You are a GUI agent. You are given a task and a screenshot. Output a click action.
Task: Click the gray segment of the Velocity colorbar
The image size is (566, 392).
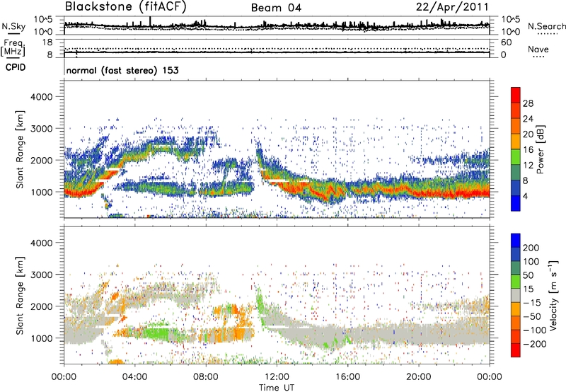coord(516,296)
